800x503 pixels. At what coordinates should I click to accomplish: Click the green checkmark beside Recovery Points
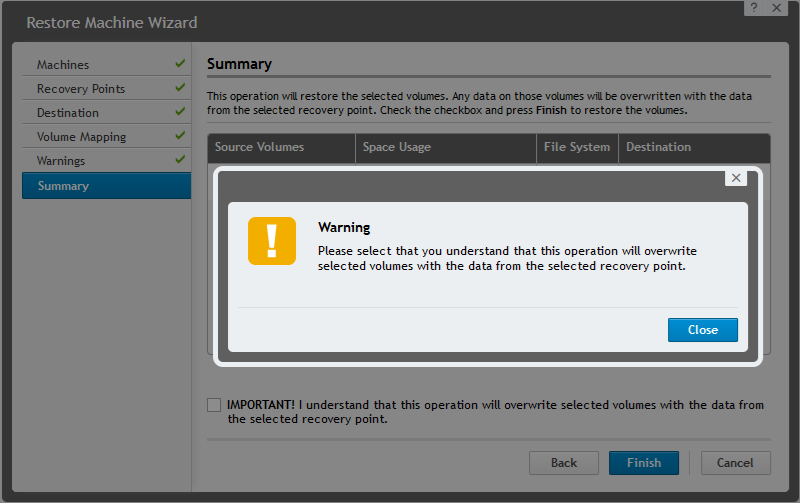pyautogui.click(x=180, y=88)
